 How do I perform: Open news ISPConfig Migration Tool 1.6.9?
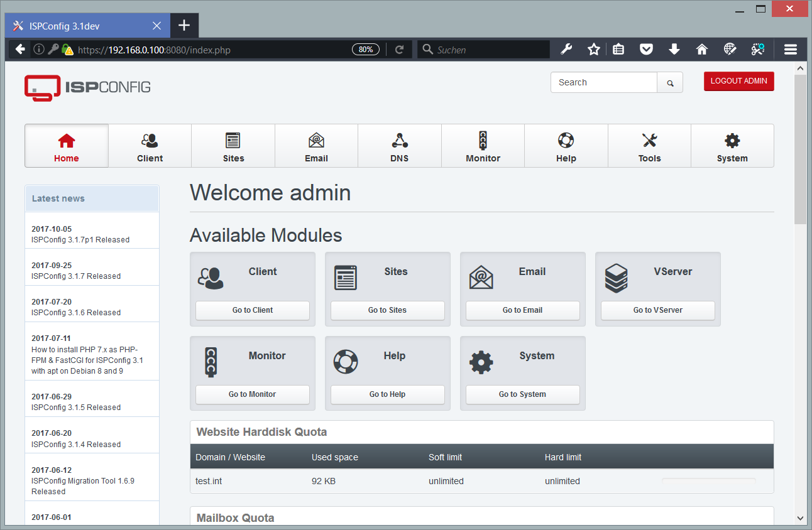pyautogui.click(x=83, y=486)
